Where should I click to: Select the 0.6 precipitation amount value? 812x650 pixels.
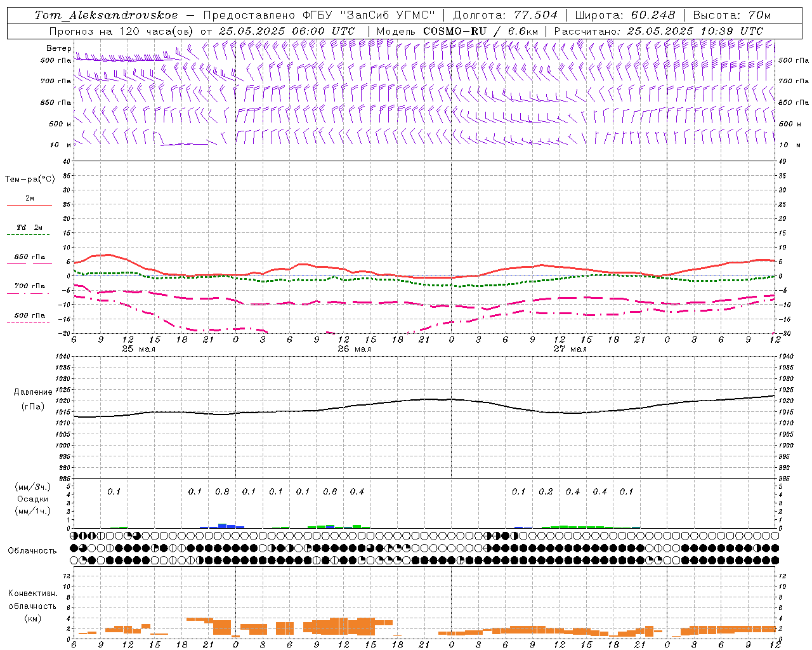330,491
